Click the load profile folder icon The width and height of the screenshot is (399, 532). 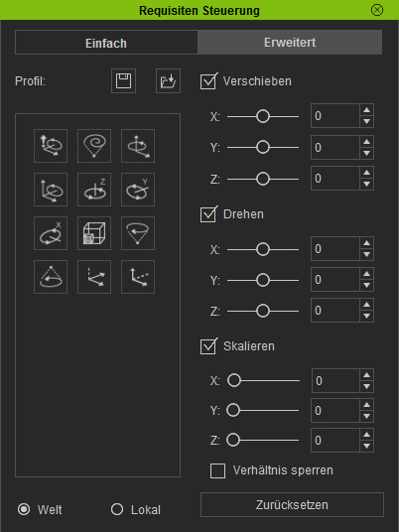point(169,81)
